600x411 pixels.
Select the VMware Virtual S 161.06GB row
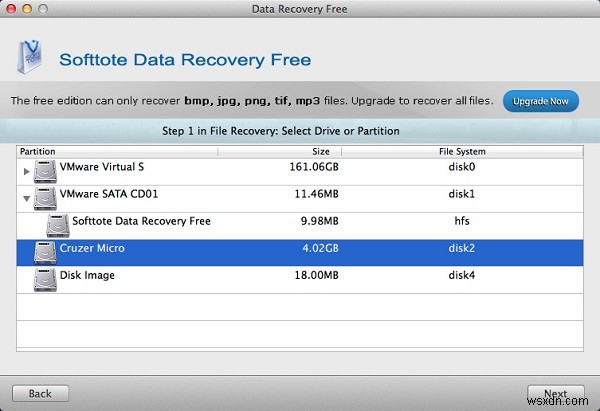click(300, 171)
